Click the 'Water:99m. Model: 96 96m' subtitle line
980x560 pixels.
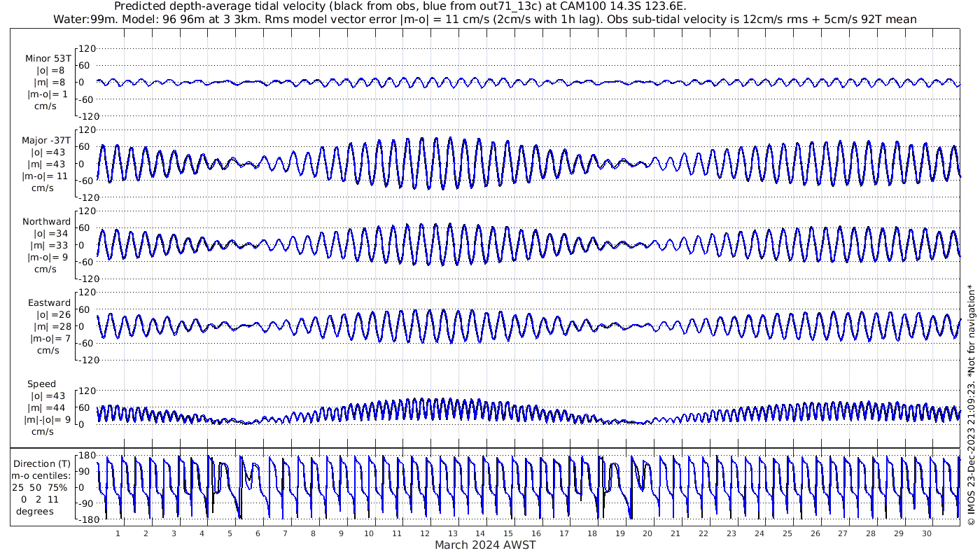(x=485, y=20)
